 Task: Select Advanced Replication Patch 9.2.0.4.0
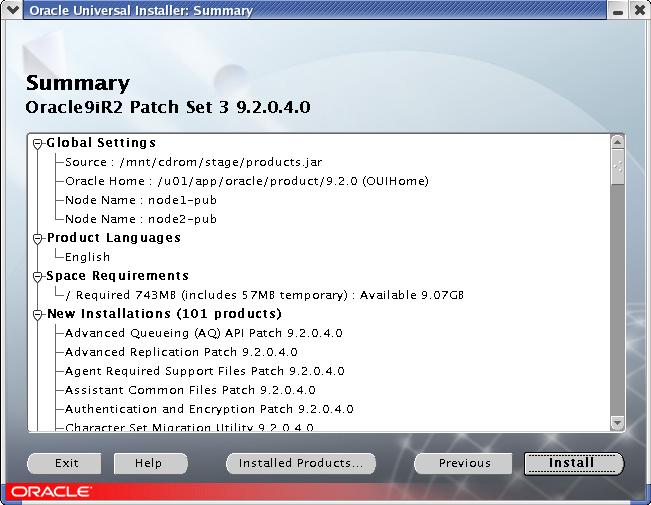click(x=180, y=352)
